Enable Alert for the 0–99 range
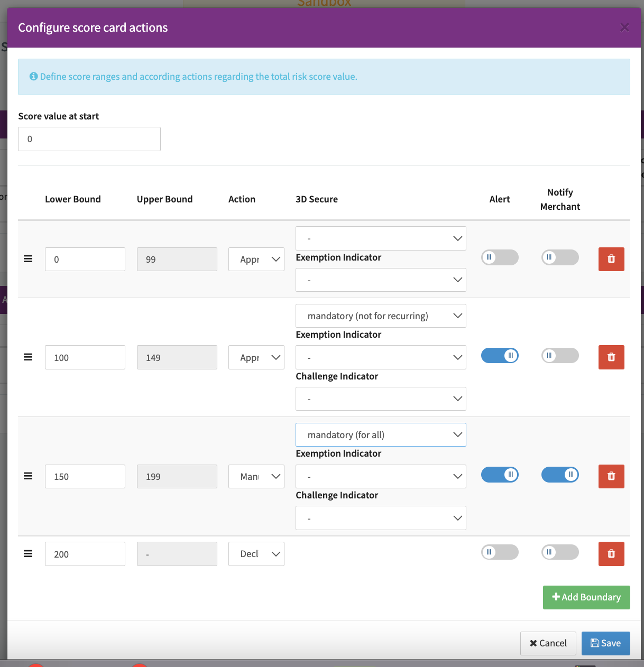 [499, 257]
